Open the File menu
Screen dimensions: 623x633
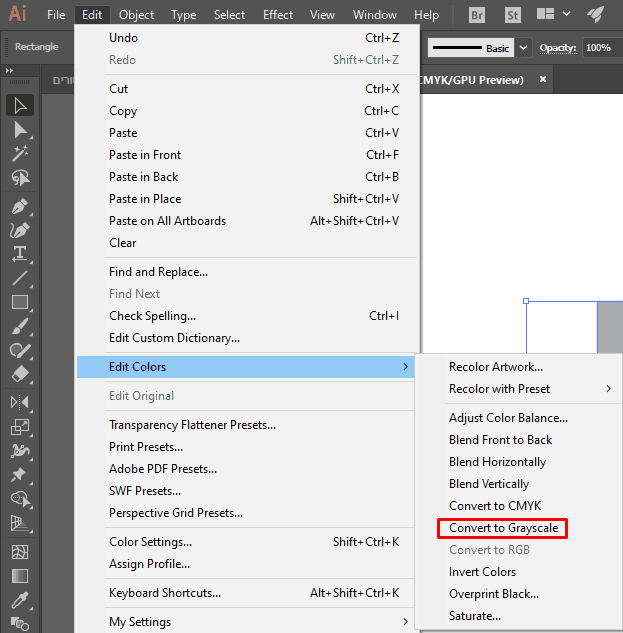(x=56, y=15)
